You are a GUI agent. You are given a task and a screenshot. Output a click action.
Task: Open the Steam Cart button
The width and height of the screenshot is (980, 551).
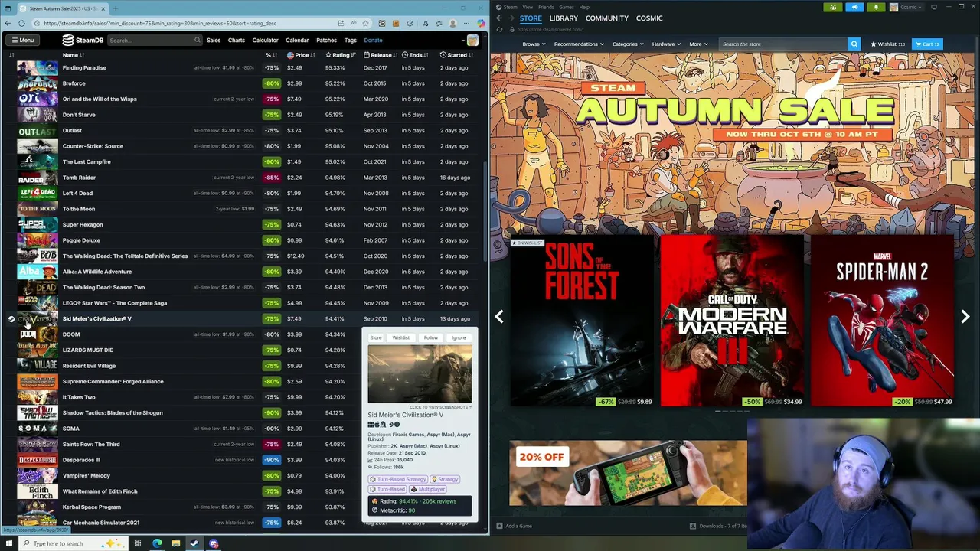(926, 44)
